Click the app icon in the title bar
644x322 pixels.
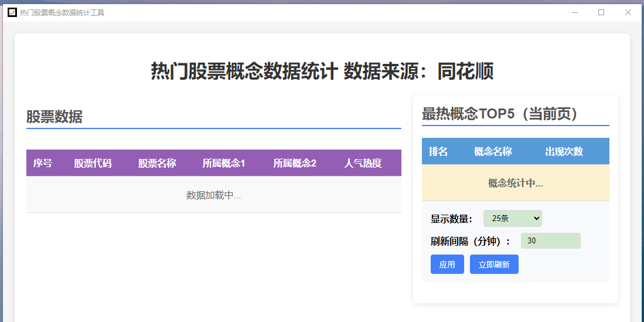(x=12, y=12)
